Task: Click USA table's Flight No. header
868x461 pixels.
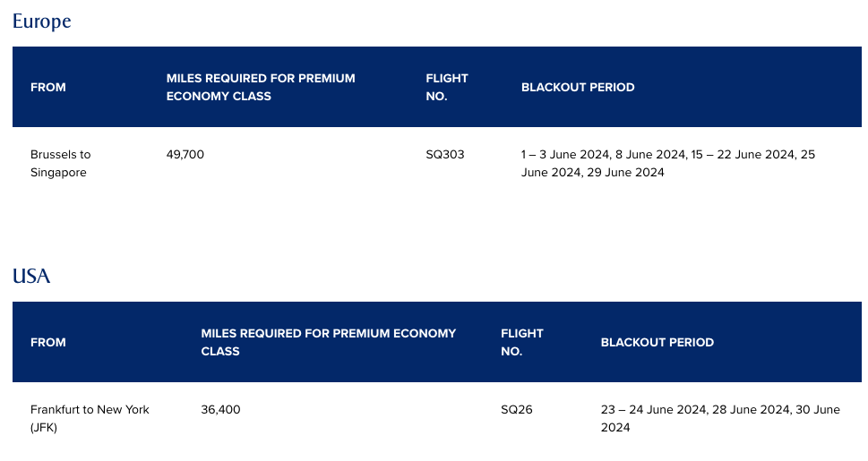Action: tap(522, 342)
